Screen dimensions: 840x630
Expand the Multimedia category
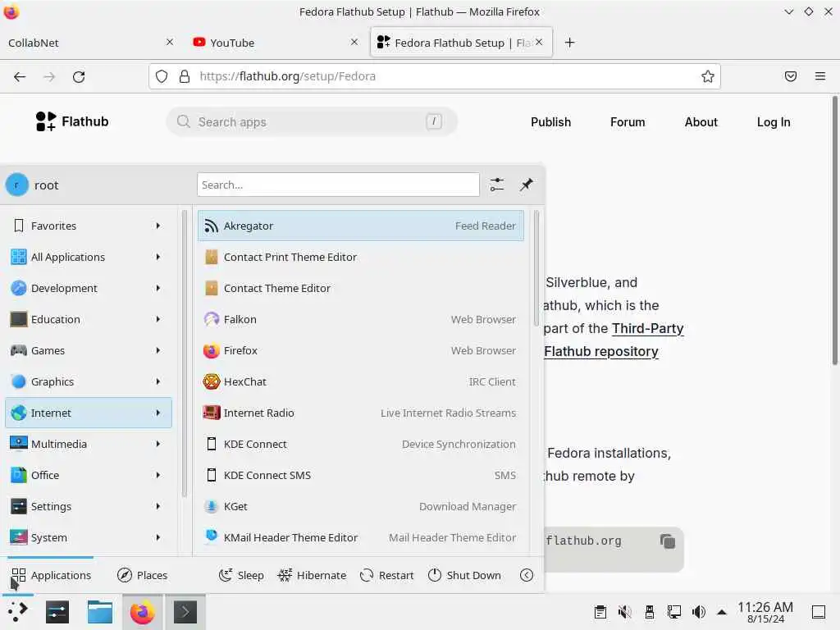pyautogui.click(x=89, y=444)
